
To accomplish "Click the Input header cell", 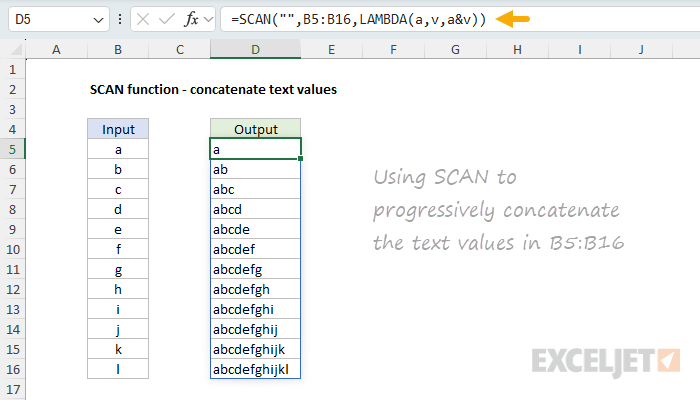I will [x=118, y=129].
